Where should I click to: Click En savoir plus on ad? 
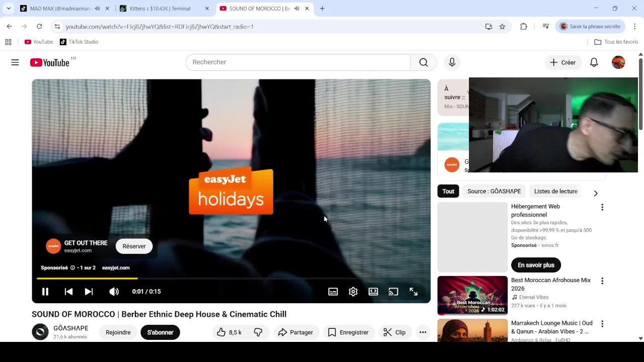536,265
